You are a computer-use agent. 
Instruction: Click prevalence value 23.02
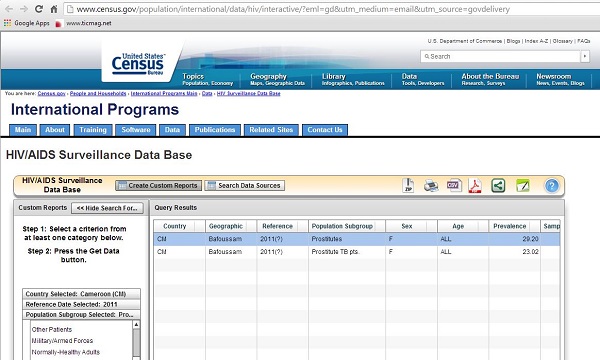click(x=530, y=252)
